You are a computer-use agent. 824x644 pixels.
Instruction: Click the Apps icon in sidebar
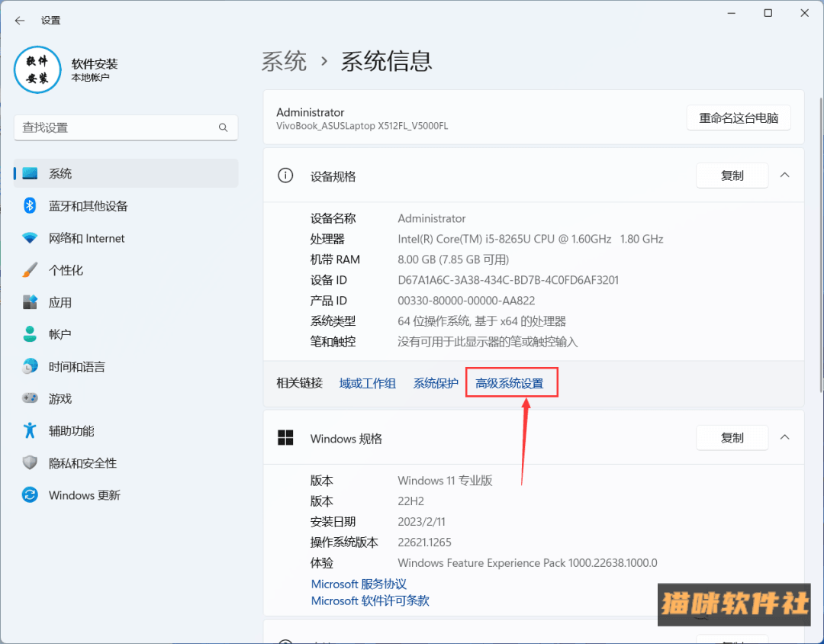(x=30, y=302)
